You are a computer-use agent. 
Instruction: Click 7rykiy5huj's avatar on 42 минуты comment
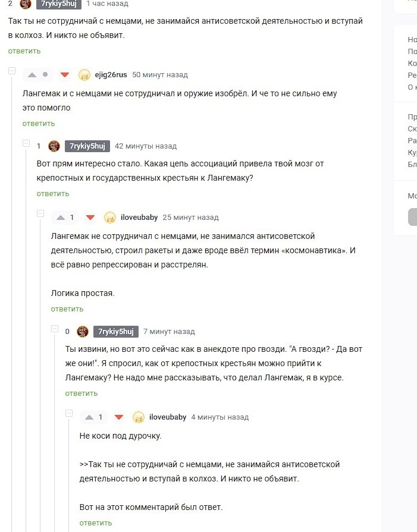coord(54,146)
